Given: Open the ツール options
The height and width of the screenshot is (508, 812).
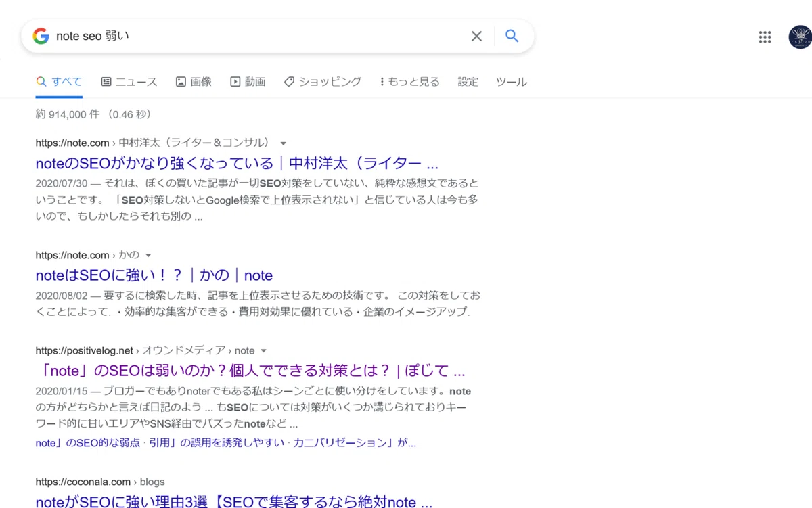Looking at the screenshot, I should [x=511, y=82].
